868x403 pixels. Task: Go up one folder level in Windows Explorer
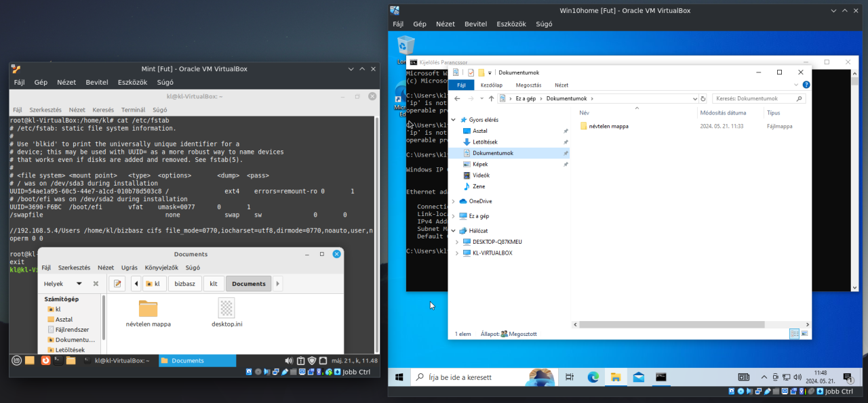pos(491,98)
